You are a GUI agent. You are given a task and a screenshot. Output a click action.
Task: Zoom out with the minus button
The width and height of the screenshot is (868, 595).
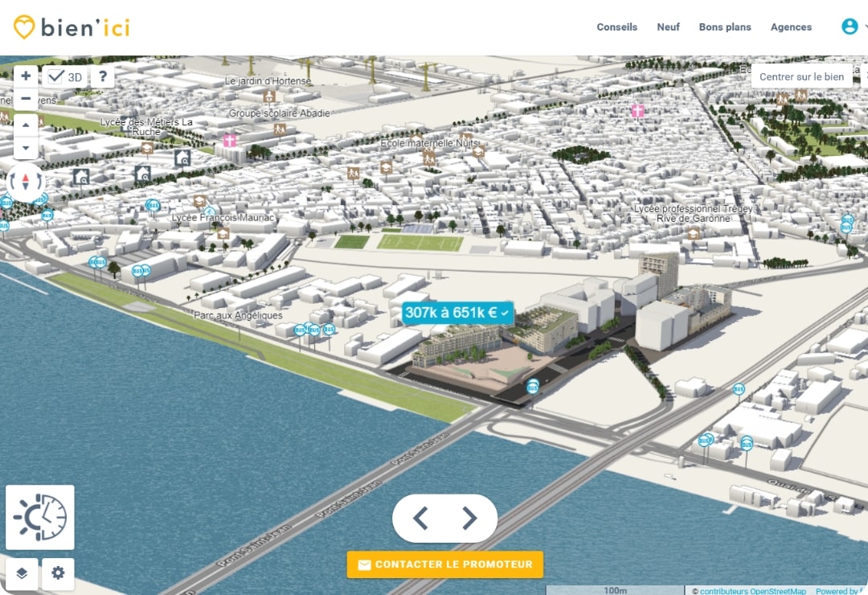click(x=26, y=99)
